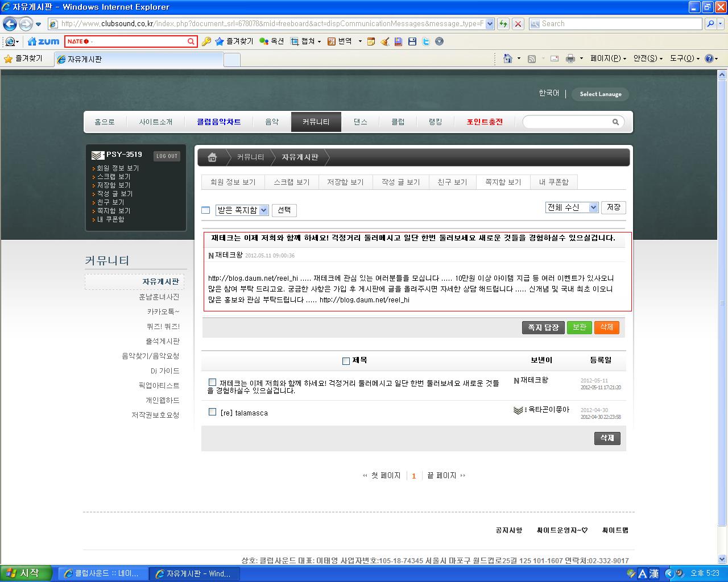This screenshot has height=582, width=728.
Task: Click the green Refresh page icon
Action: [x=503, y=24]
